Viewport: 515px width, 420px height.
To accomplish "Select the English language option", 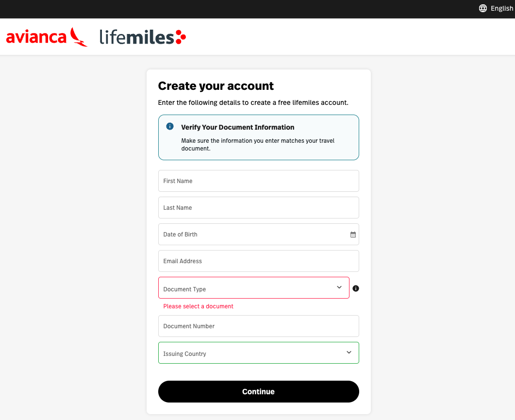I will click(501, 8).
